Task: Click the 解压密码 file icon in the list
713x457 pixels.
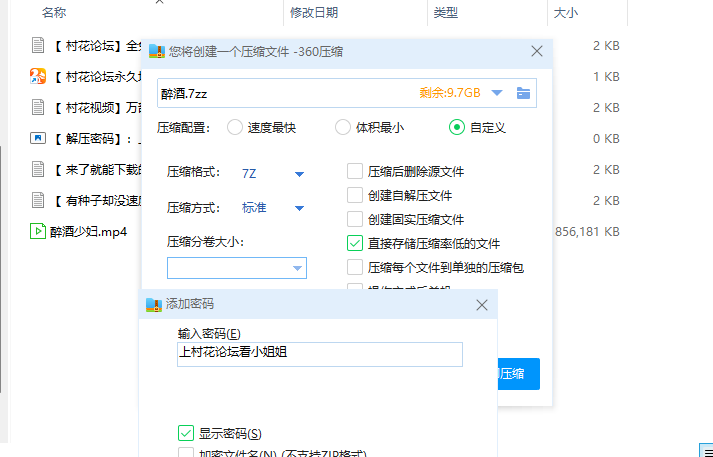Action: [x=38, y=138]
